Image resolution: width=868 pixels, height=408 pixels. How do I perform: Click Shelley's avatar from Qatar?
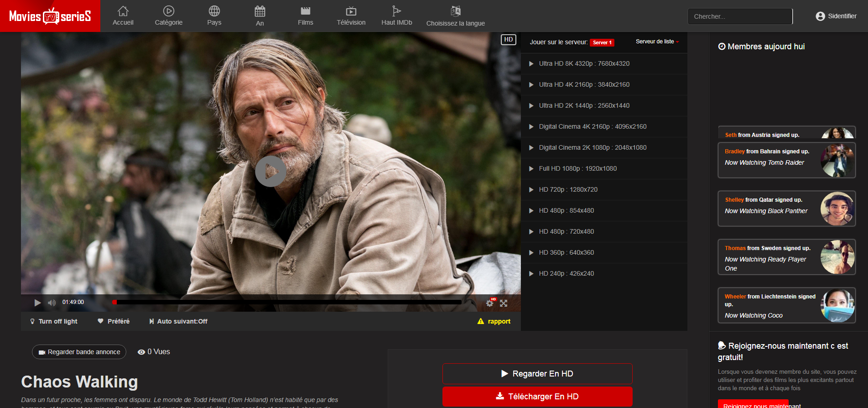[x=837, y=209]
